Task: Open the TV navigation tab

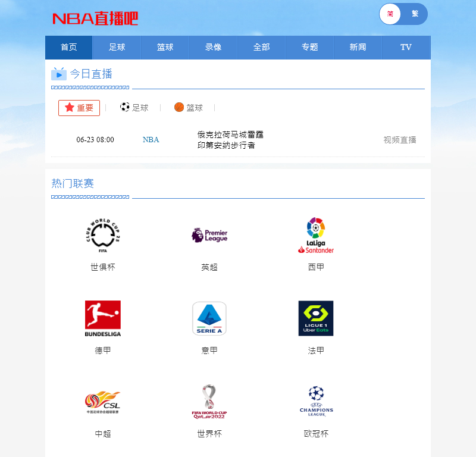Action: point(406,48)
